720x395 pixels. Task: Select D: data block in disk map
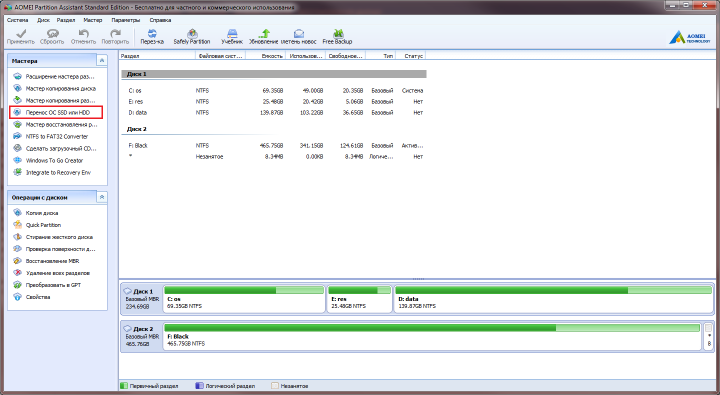click(x=553, y=299)
